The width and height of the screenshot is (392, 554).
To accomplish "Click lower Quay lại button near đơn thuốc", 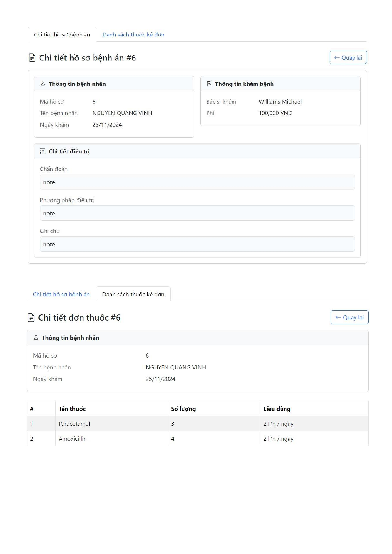I will pos(350,317).
